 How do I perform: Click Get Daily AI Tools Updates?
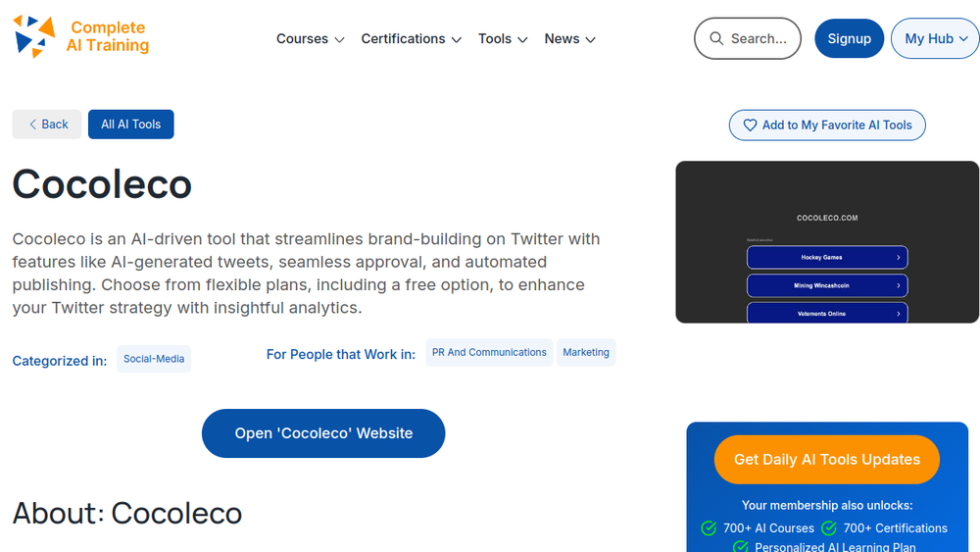tap(827, 460)
